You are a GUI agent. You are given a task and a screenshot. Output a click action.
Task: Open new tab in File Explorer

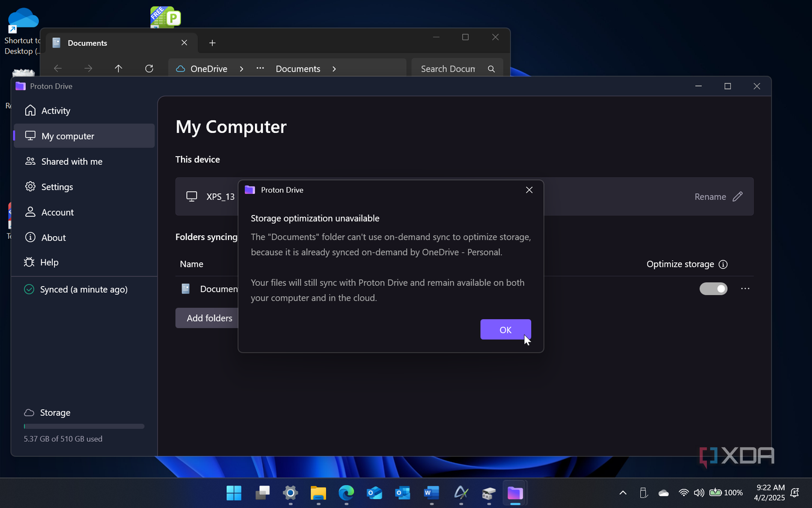point(212,43)
